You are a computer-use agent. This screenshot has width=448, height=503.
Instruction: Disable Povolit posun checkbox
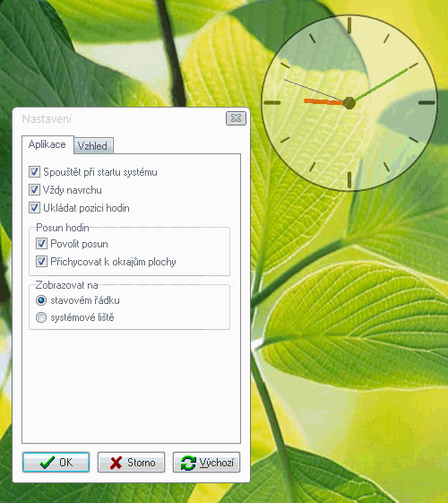[x=41, y=244]
